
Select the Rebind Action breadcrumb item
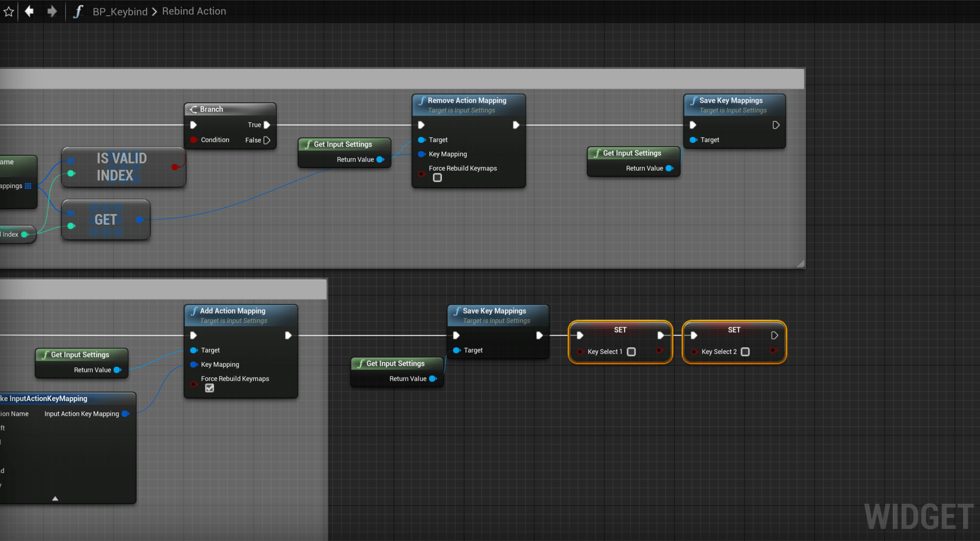tap(194, 11)
